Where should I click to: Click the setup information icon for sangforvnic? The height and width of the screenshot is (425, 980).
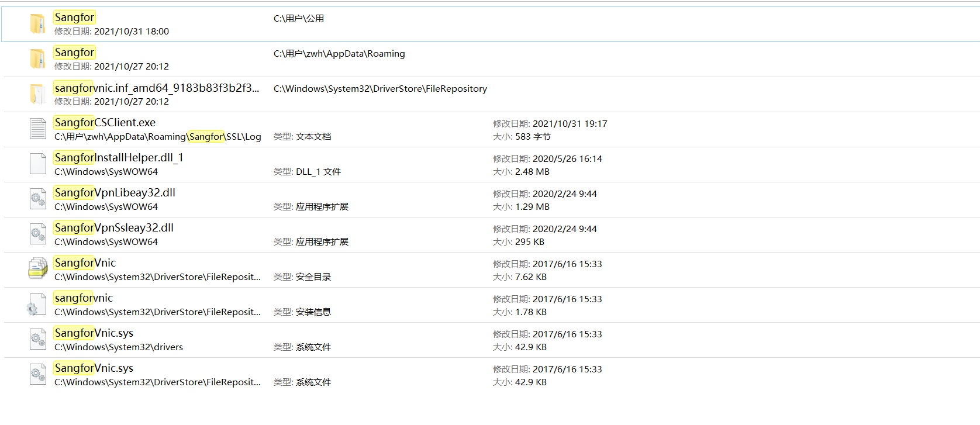37,305
